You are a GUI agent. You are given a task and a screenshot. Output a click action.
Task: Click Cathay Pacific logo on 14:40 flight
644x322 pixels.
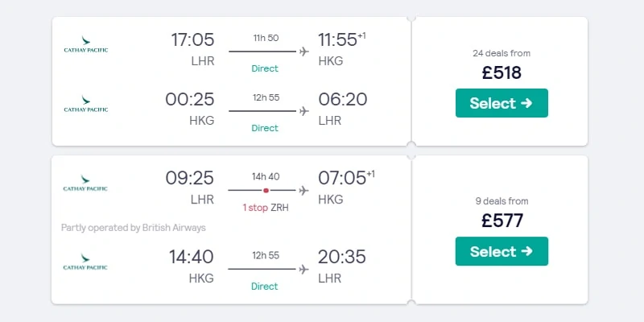(85, 262)
